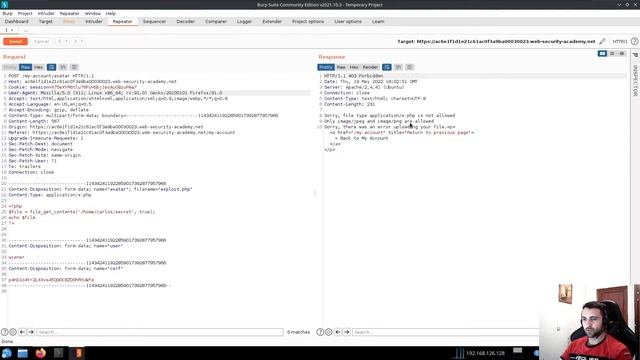Screen dimensions: 640x360
Task: Open the User options tab
Action: point(348,21)
